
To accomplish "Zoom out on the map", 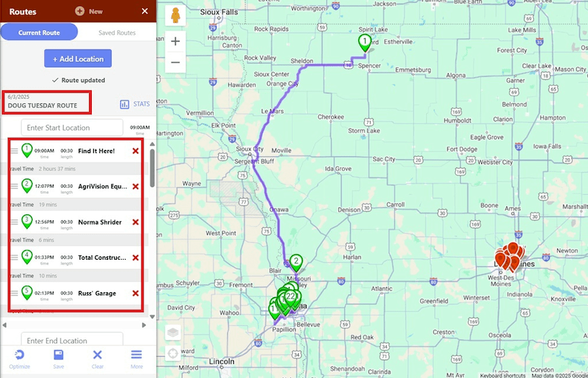I will tap(175, 63).
